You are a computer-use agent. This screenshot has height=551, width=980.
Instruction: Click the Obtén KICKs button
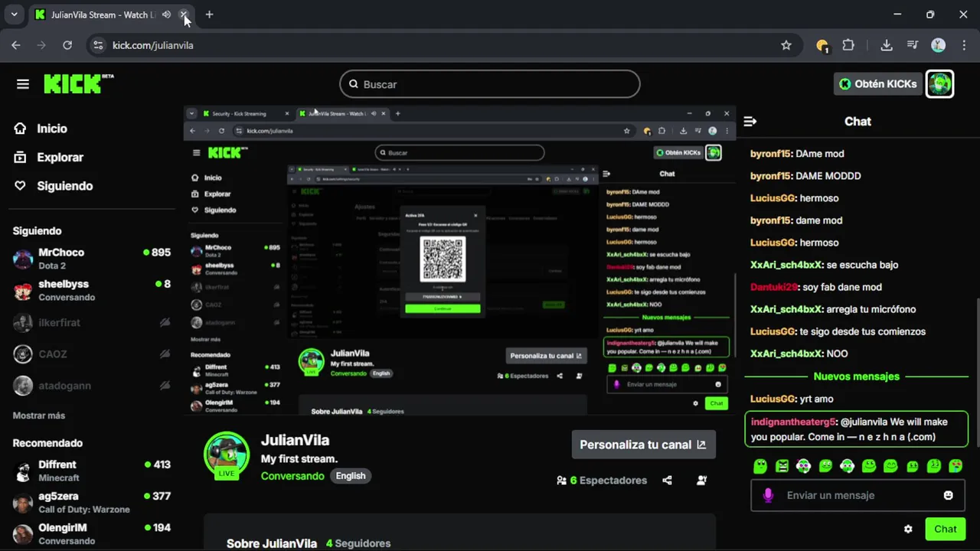(877, 84)
